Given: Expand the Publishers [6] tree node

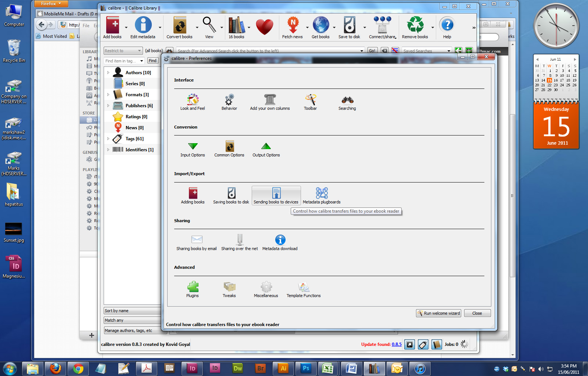Looking at the screenshot, I should tap(108, 106).
